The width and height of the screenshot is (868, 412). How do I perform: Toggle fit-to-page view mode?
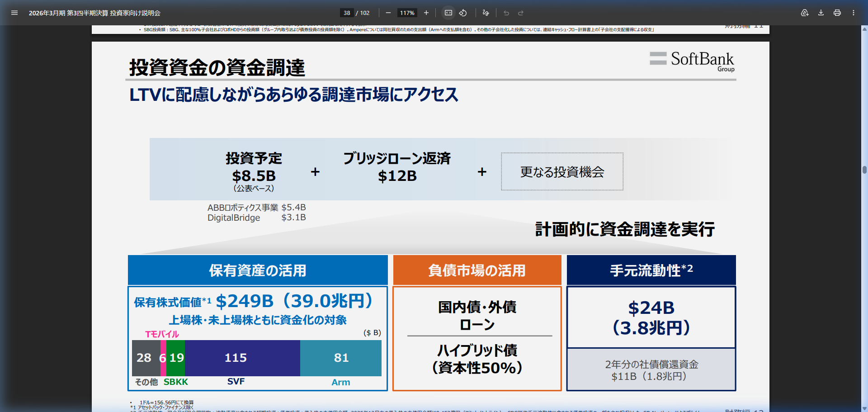pyautogui.click(x=448, y=13)
